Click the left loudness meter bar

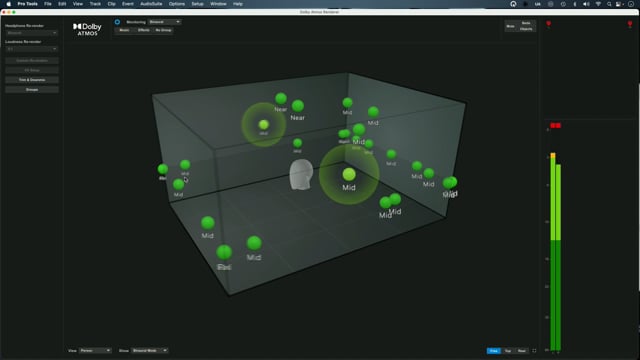553,251
